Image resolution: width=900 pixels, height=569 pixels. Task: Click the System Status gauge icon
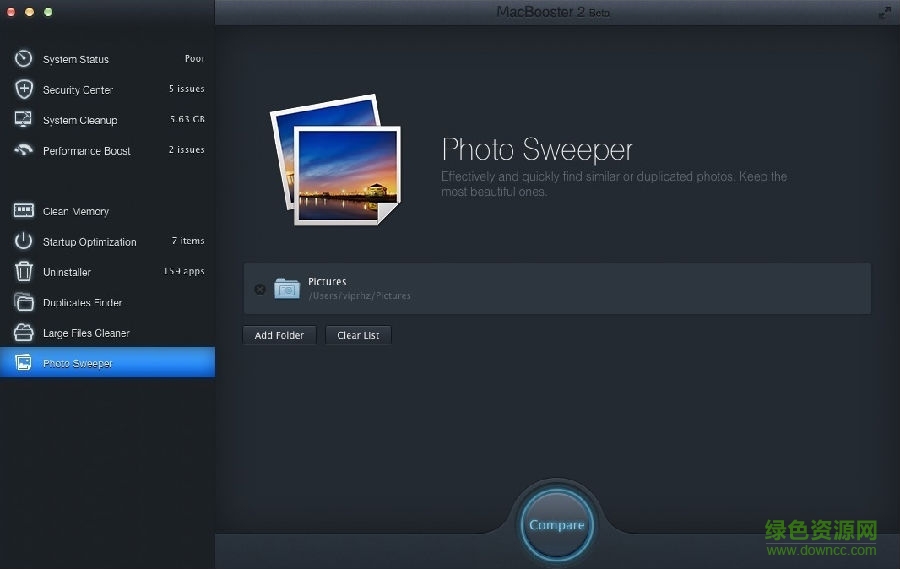23,59
